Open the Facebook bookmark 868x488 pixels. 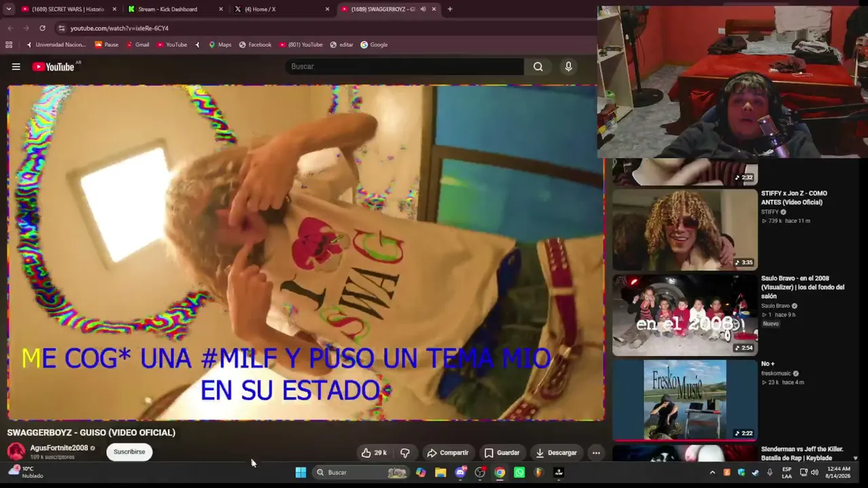coord(255,45)
